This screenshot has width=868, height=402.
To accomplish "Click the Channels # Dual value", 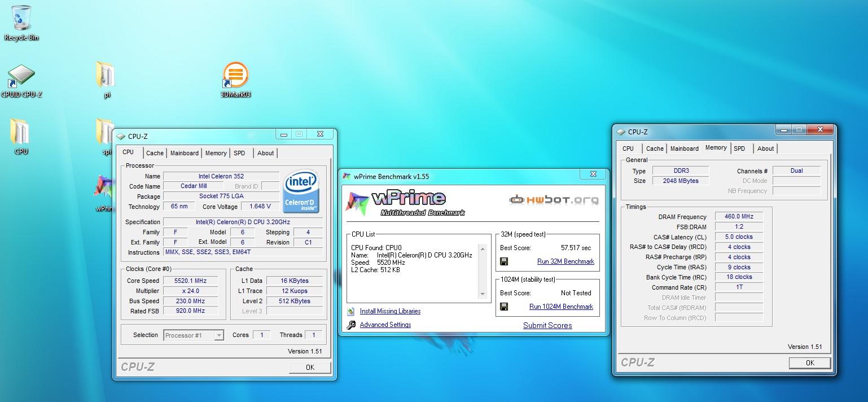I will point(796,171).
